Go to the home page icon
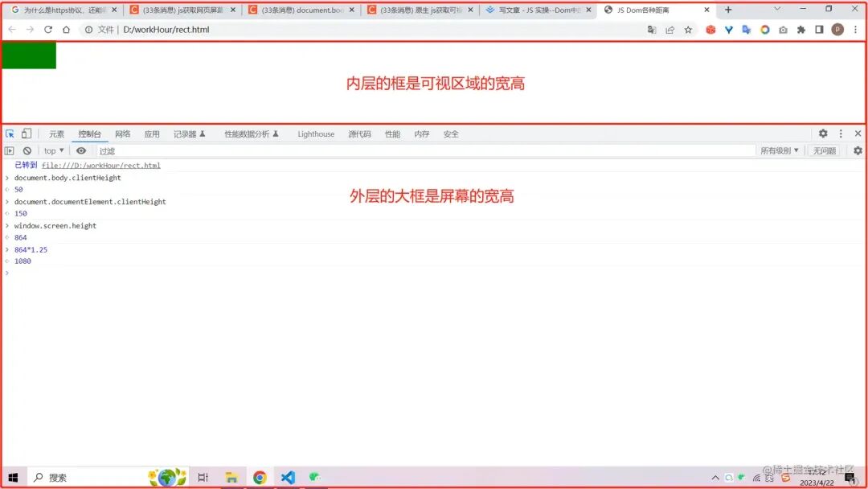 [x=66, y=29]
